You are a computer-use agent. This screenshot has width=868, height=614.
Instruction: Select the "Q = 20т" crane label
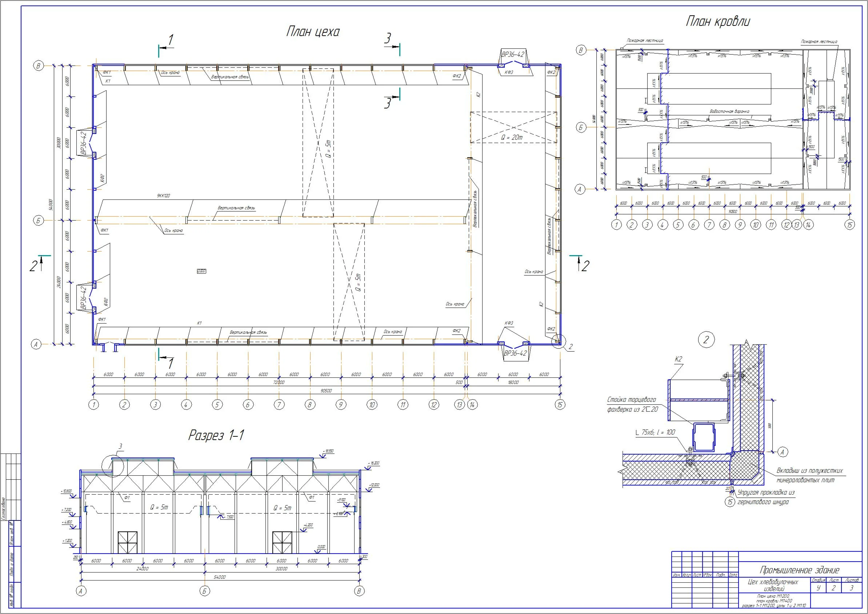[512, 138]
